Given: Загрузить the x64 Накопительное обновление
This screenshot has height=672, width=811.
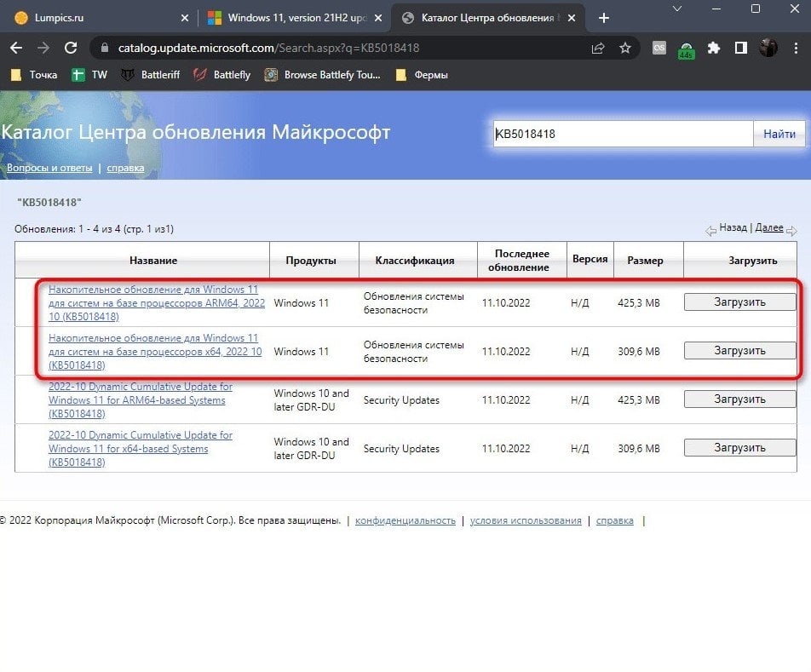Looking at the screenshot, I should (x=739, y=350).
